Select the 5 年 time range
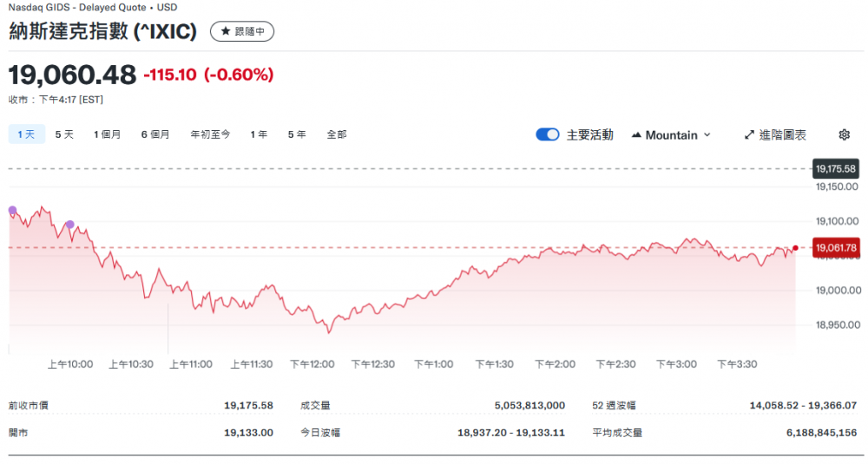 coord(297,134)
